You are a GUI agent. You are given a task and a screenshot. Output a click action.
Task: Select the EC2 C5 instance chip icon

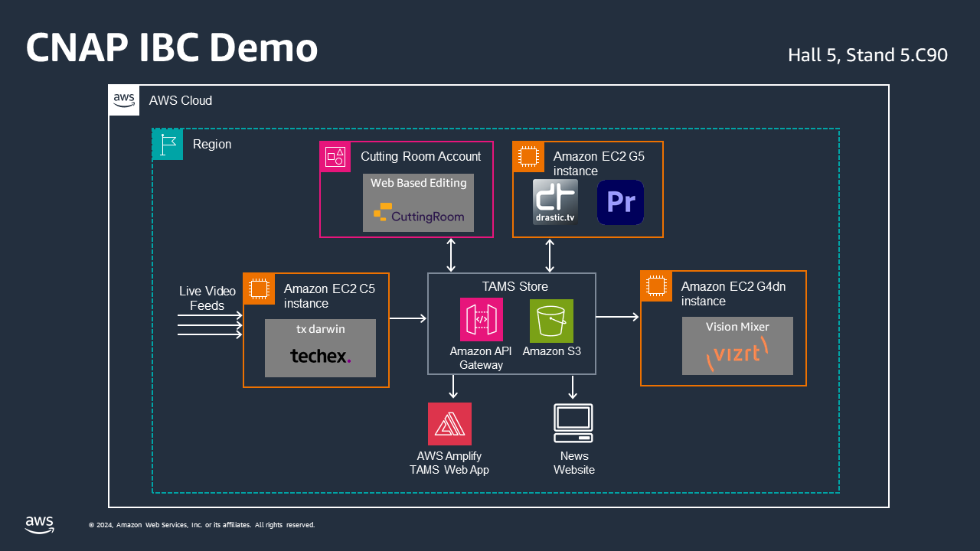click(x=259, y=289)
